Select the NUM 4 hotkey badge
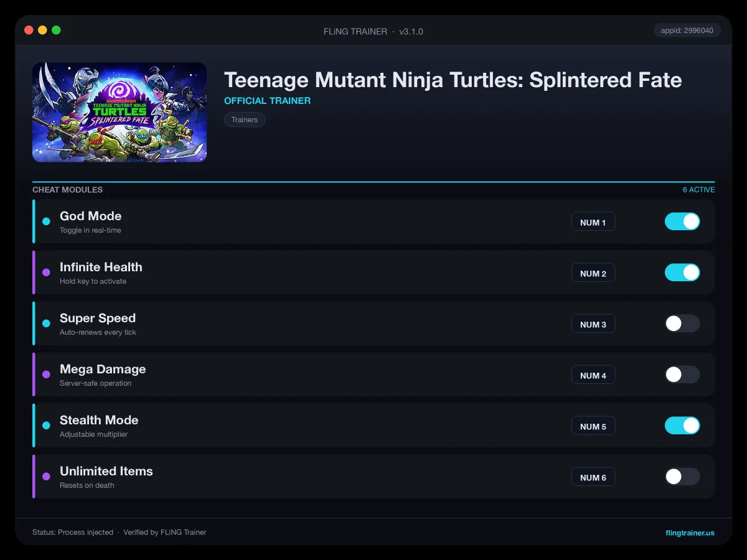 [593, 375]
